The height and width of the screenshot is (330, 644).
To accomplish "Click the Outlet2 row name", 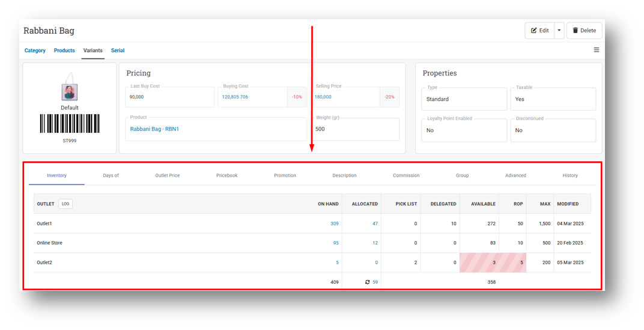I will tap(44, 263).
